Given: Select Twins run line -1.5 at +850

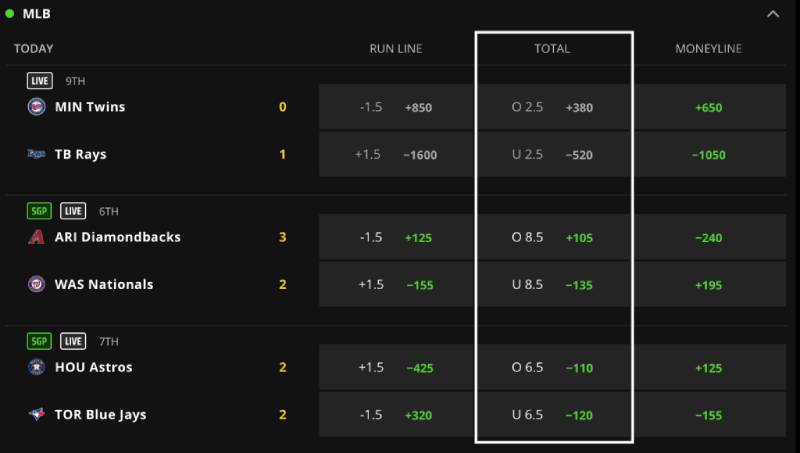Looking at the screenshot, I should click(x=396, y=108).
